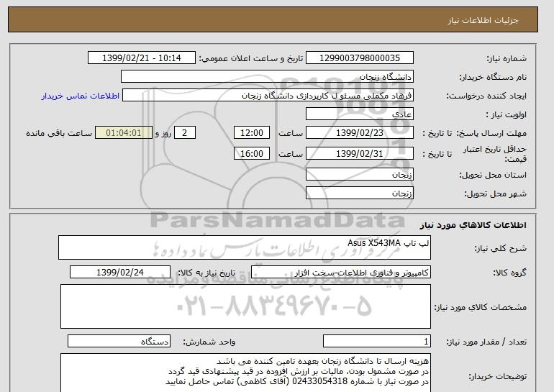Click the goods need date field 1399/02/24

120,273
